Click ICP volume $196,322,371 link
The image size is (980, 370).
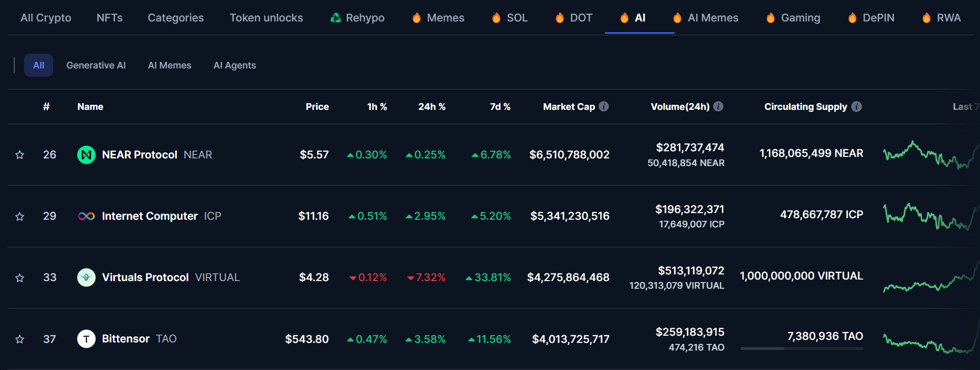pos(690,209)
